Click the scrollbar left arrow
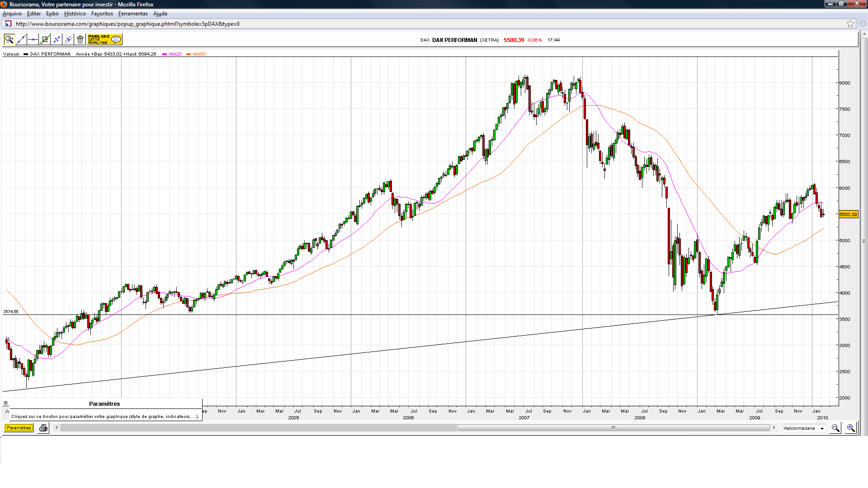Image resolution: width=868 pixels, height=488 pixels. tap(57, 428)
